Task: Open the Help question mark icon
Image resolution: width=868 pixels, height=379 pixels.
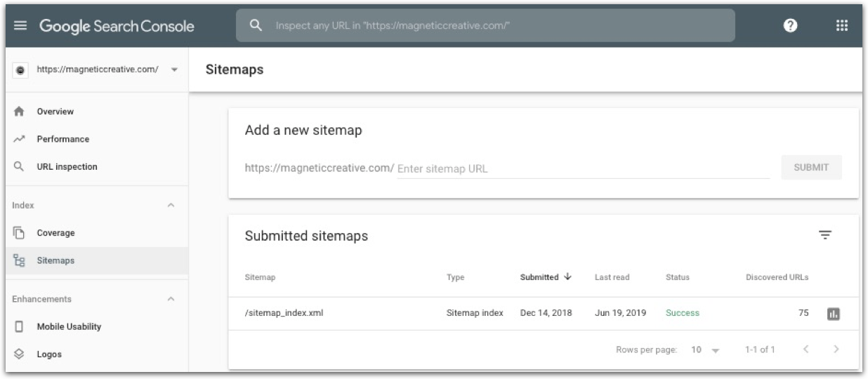Action: [x=791, y=25]
